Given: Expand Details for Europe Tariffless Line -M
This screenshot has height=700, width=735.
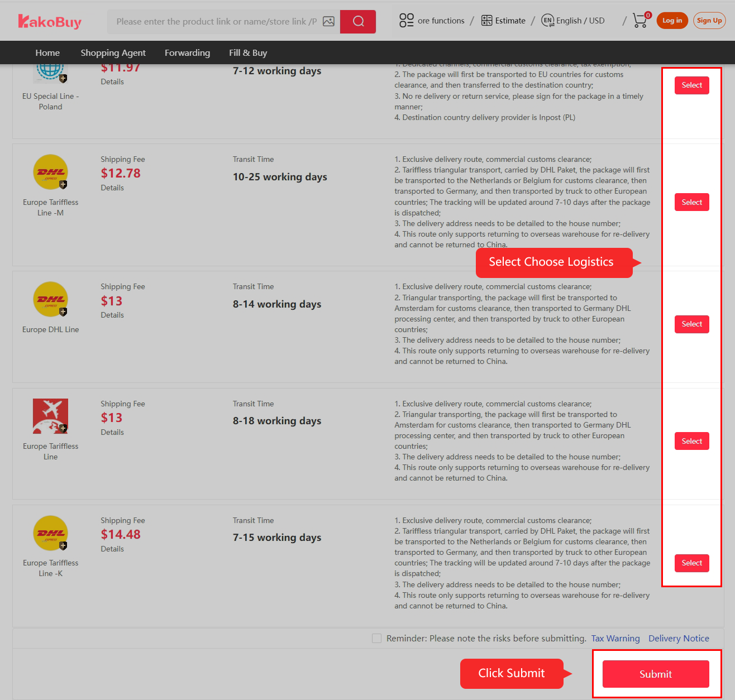Looking at the screenshot, I should pos(112,188).
